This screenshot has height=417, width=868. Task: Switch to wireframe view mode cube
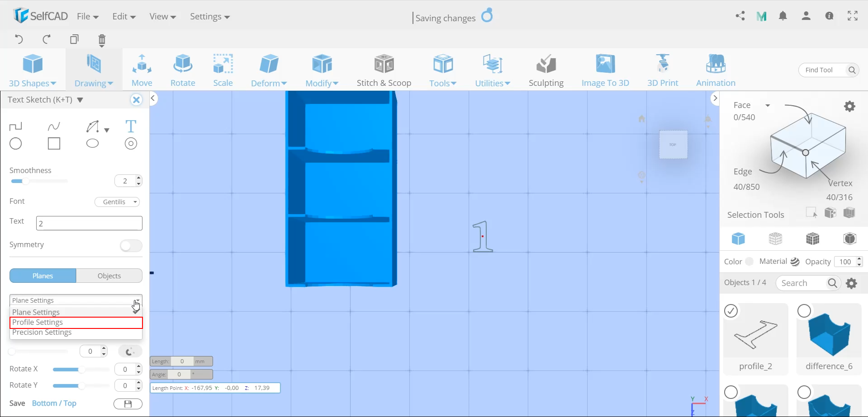click(775, 238)
